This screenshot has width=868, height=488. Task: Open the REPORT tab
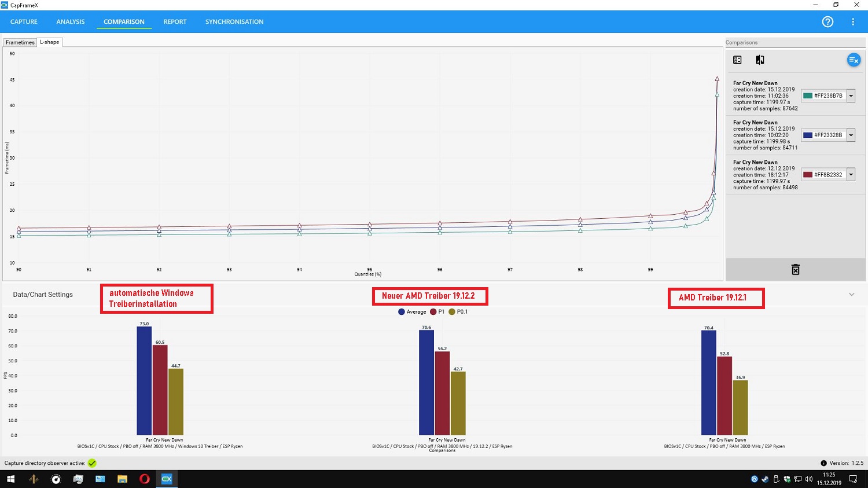coord(175,22)
